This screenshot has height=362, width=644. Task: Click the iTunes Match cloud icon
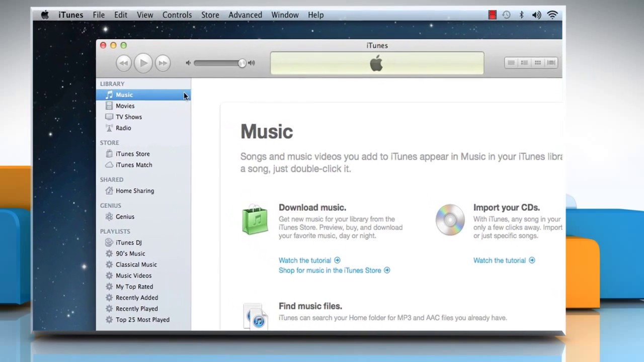[x=109, y=165]
